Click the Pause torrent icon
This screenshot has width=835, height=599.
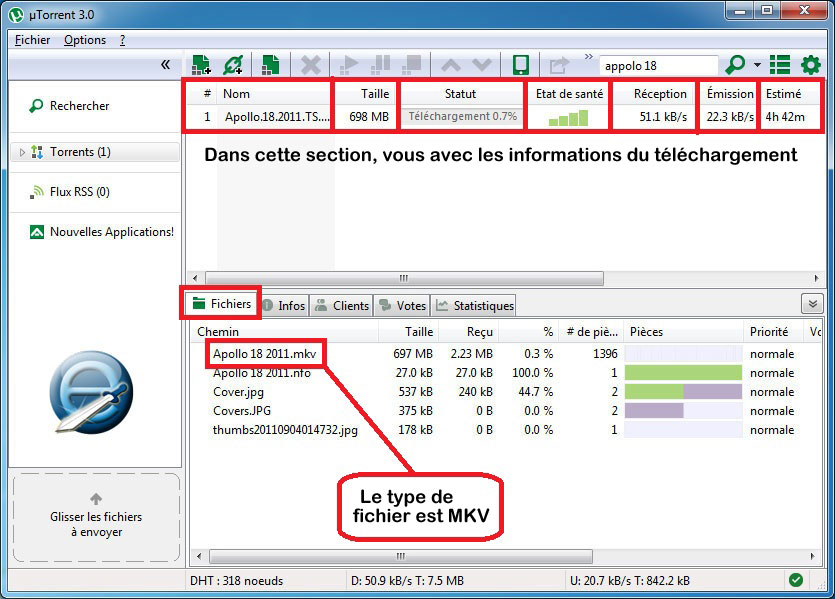(380, 65)
